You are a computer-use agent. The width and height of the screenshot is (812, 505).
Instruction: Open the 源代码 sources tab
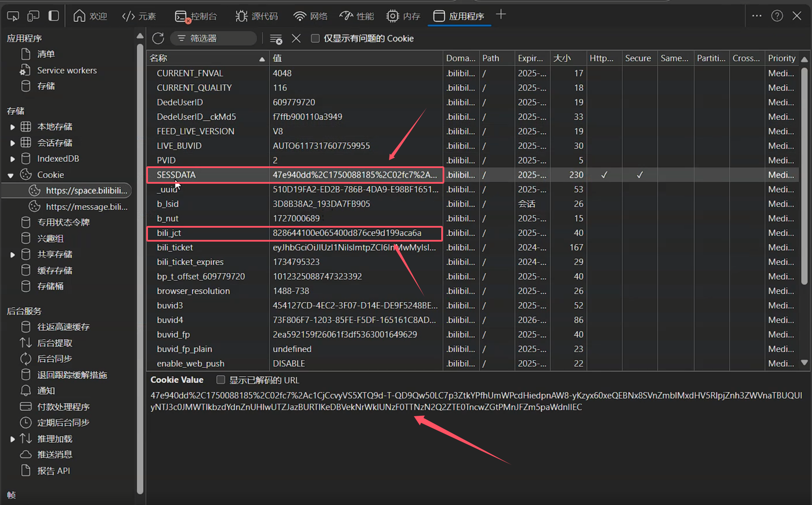(x=256, y=16)
